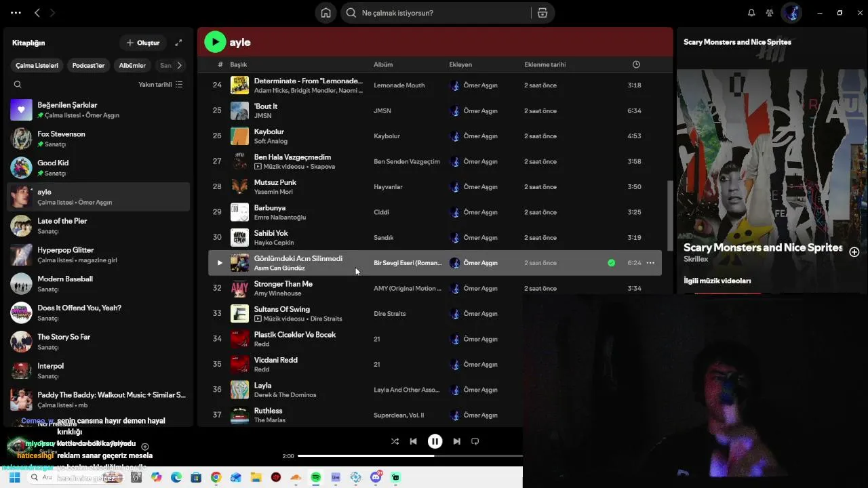Open the 'Oluştur' create menu

pyautogui.click(x=143, y=43)
